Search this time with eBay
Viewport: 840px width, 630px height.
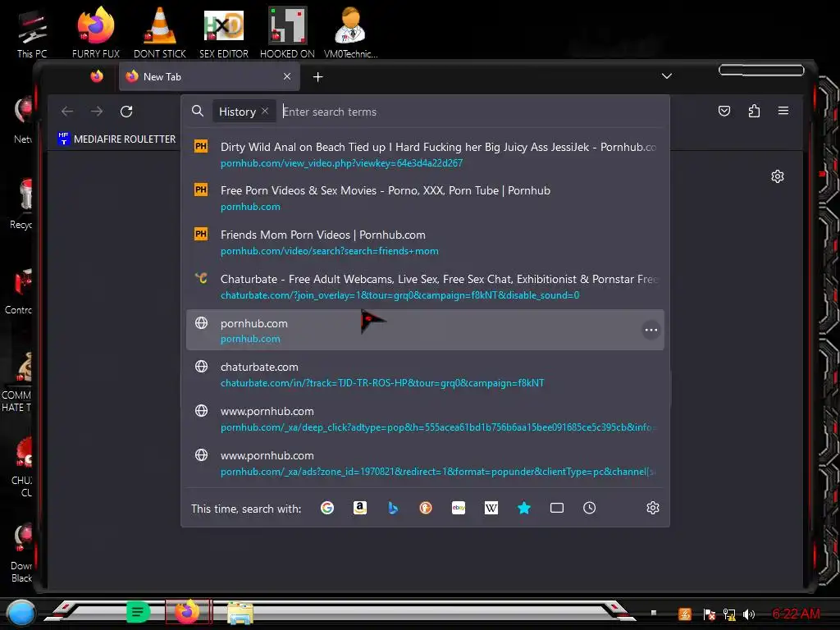coord(459,508)
